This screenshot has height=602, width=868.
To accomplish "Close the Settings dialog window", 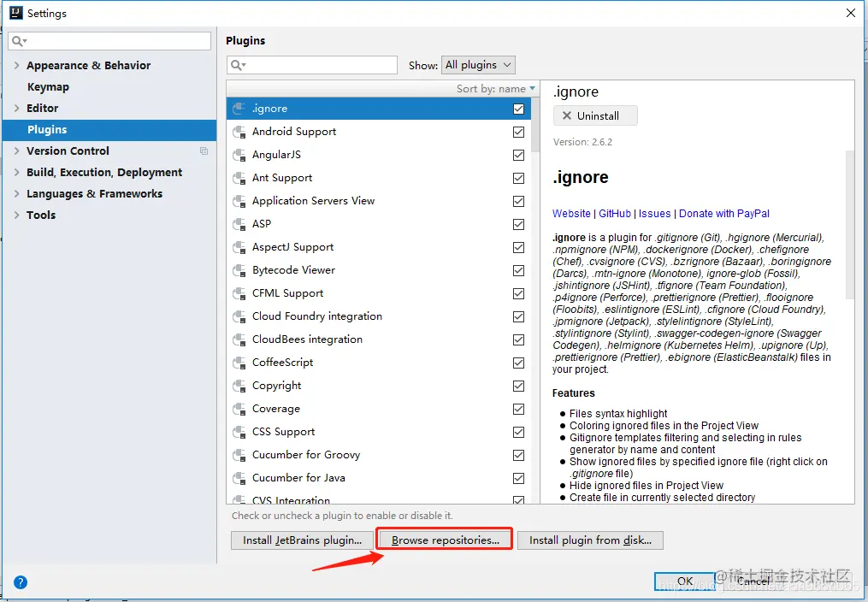I will 851,13.
